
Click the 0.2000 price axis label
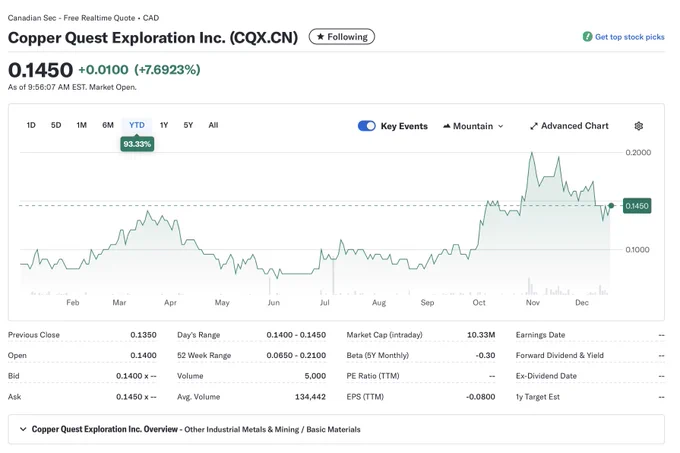638,153
